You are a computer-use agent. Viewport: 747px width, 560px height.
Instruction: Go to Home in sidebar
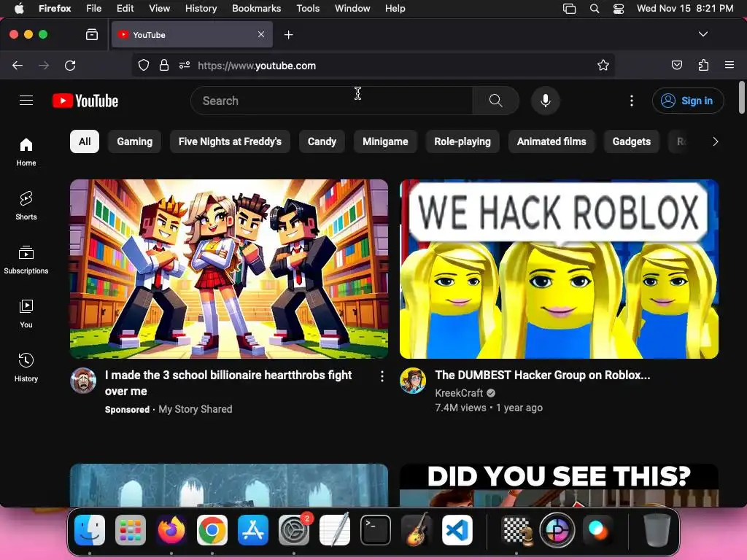click(x=26, y=152)
